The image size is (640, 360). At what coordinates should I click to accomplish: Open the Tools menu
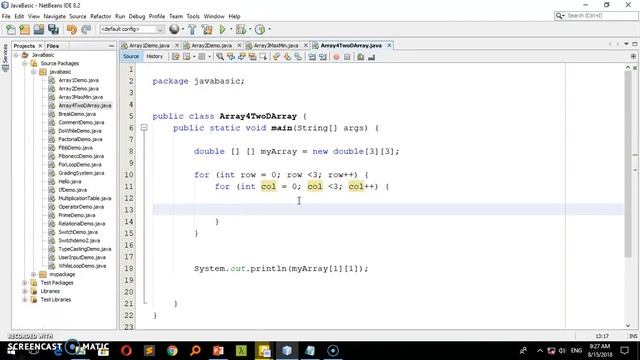(193, 16)
